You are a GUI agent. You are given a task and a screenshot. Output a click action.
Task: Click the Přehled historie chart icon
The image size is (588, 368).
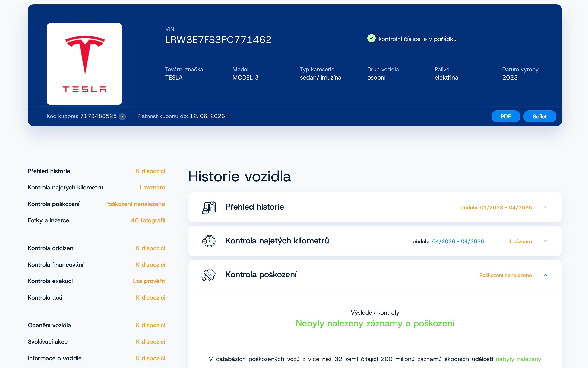209,207
